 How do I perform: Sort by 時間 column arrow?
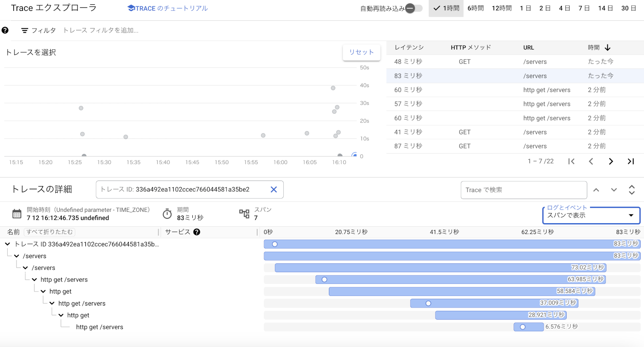click(608, 47)
